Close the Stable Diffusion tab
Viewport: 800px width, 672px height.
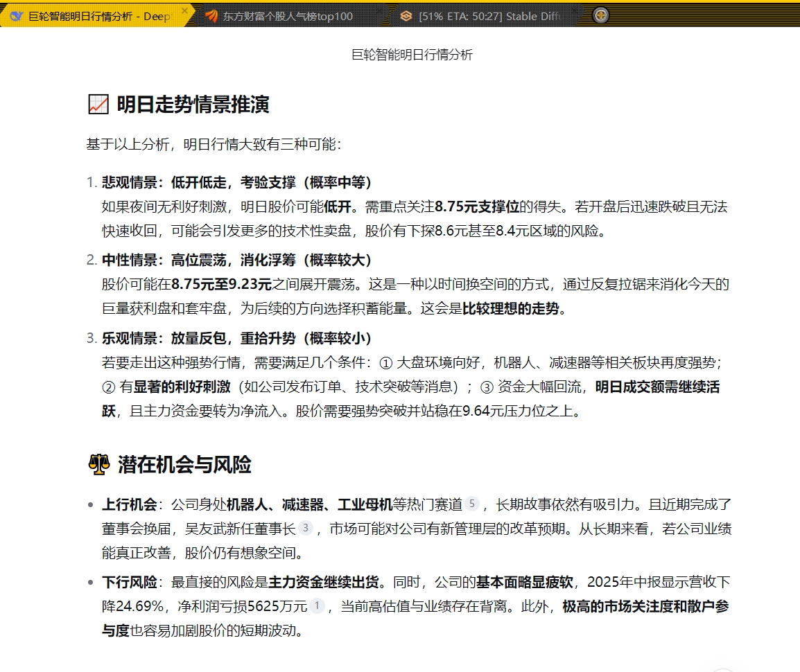574,10
